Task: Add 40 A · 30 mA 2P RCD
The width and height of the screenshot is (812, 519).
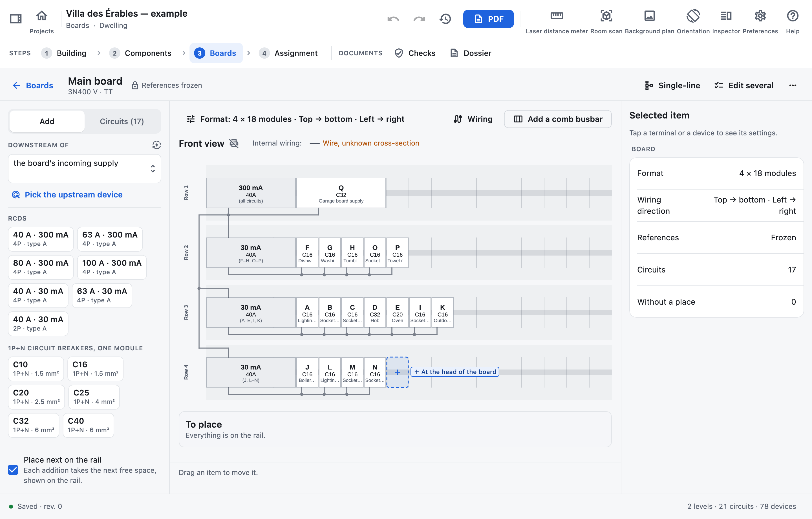Action: pyautogui.click(x=38, y=324)
